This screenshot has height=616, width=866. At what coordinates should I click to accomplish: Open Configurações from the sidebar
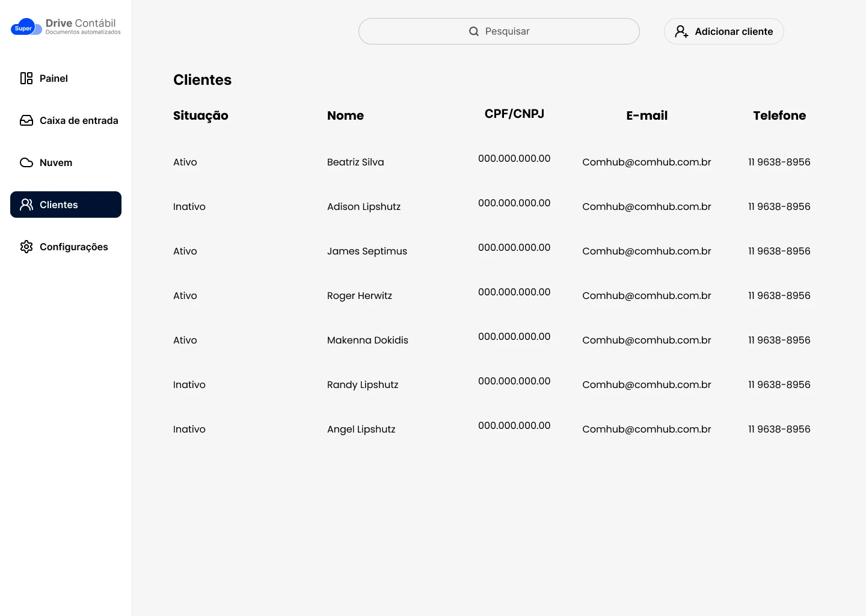pos(73,247)
